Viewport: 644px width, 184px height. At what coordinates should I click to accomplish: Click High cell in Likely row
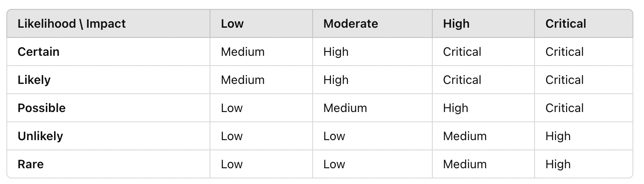336,80
